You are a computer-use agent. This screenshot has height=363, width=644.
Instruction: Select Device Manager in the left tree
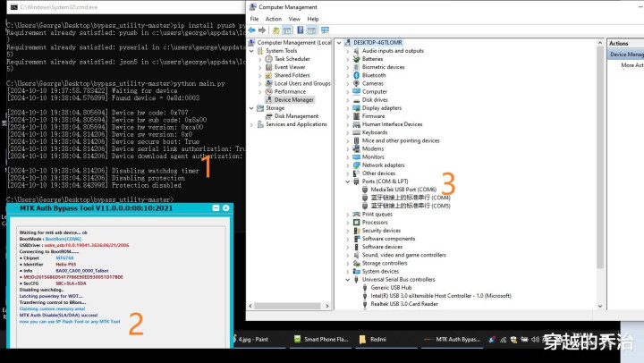(293, 100)
